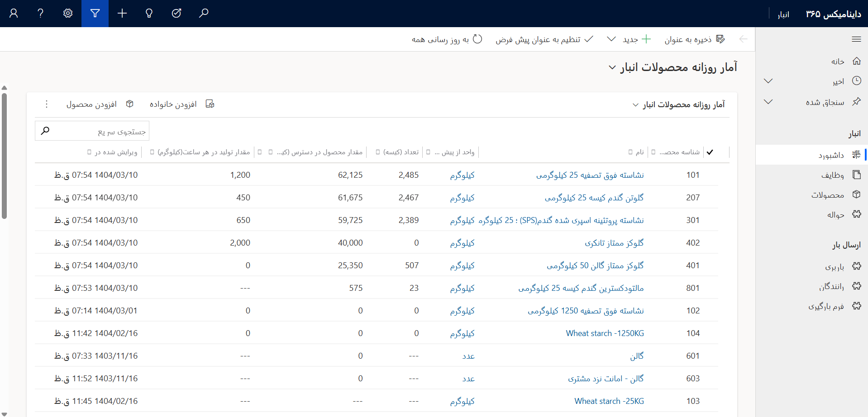Click the settings gear icon

tap(68, 14)
